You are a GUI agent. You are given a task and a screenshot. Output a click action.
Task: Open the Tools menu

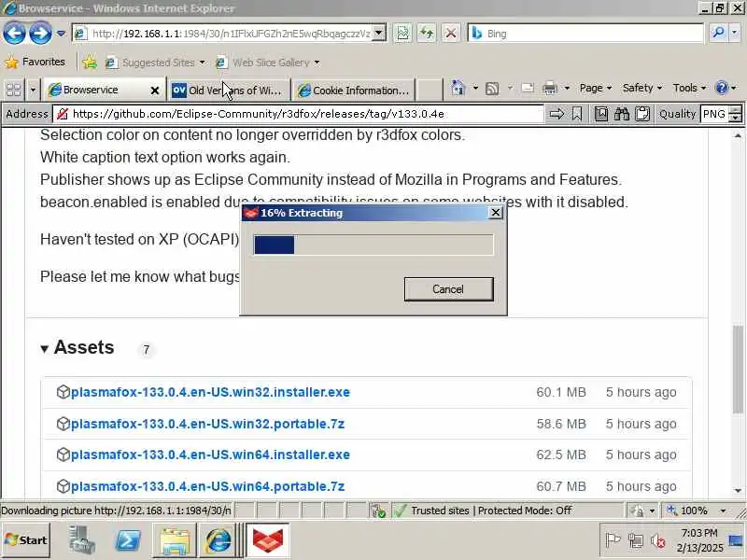pyautogui.click(x=689, y=88)
